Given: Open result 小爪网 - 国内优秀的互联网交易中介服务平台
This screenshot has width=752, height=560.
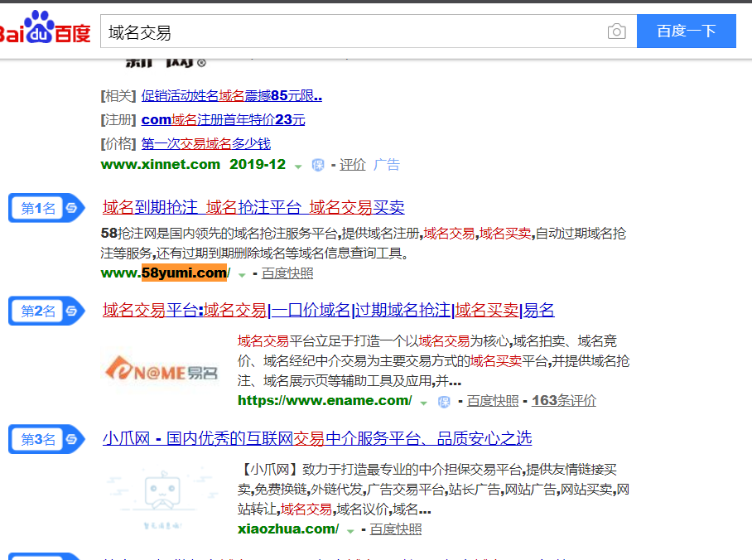Looking at the screenshot, I should tap(317, 438).
